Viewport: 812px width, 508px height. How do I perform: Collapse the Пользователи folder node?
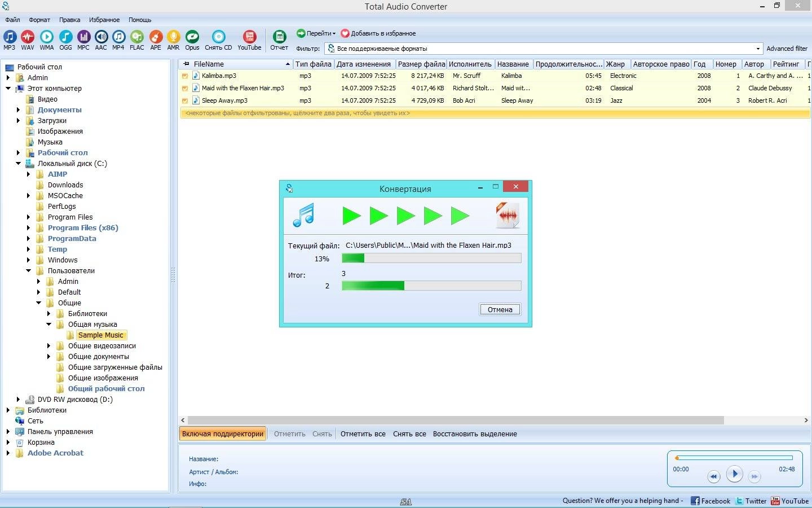(29, 271)
